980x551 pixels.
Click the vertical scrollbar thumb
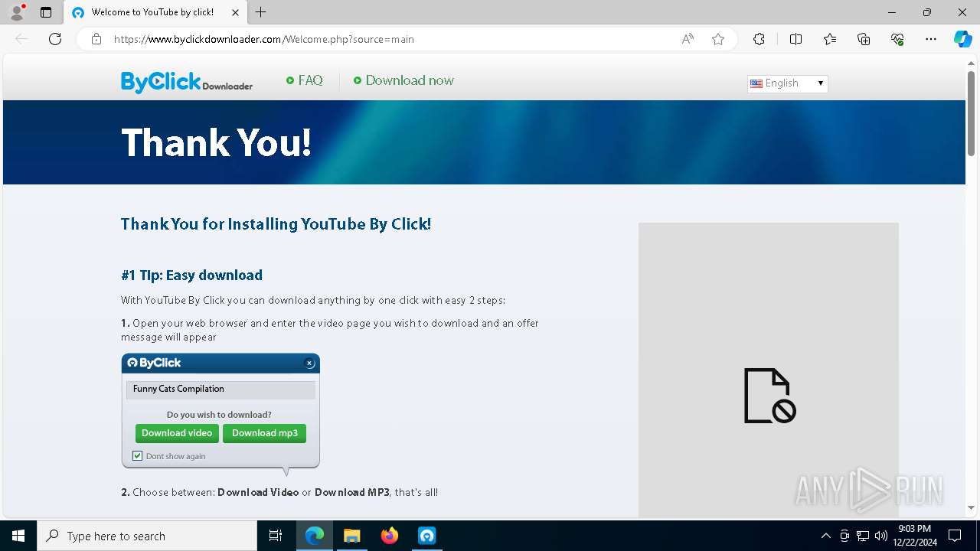coord(971,114)
